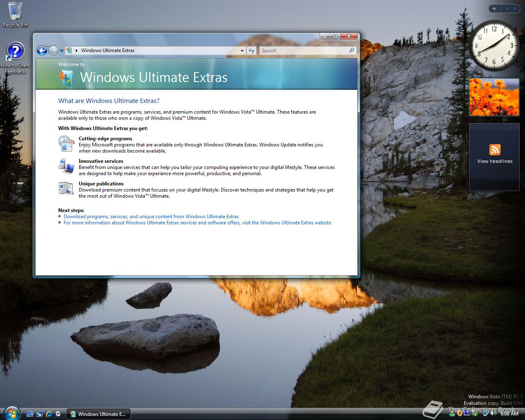Click the sidebar previous page arrow
Viewport: 525px width, 420px height.
click(507, 9)
